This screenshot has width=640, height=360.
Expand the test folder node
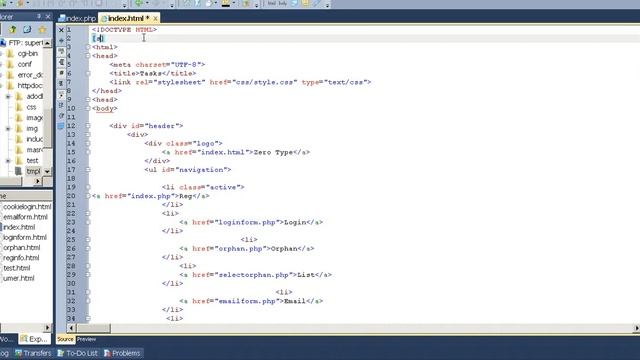click(8, 161)
